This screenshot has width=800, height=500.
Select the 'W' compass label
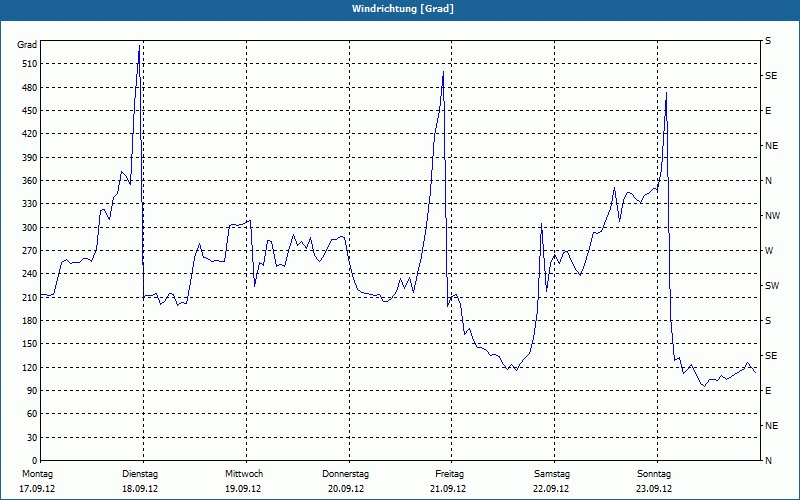tap(769, 251)
